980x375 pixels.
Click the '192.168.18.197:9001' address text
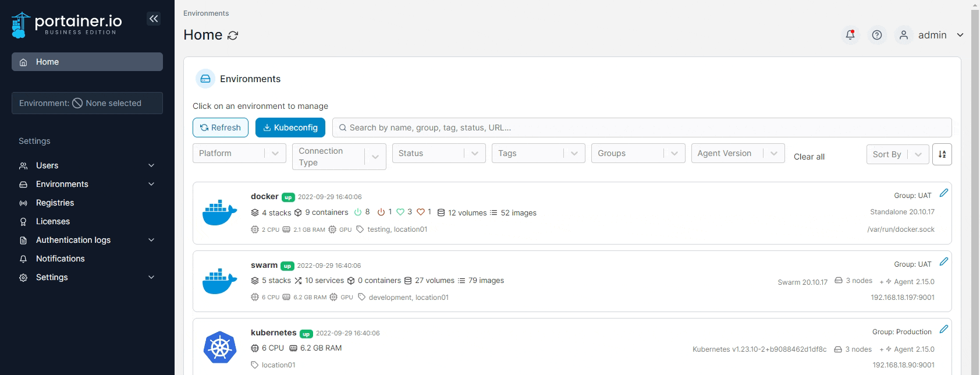pyautogui.click(x=903, y=298)
